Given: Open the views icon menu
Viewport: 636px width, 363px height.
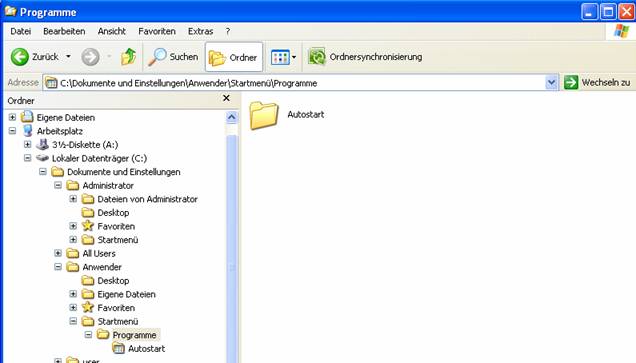Looking at the screenshot, I should pyautogui.click(x=280, y=57).
